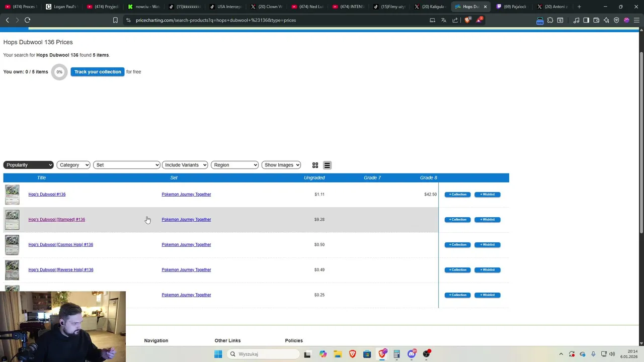Toggle the browser sidebar panel icon
Screen dimensions: 644x362
pyautogui.click(x=586, y=20)
